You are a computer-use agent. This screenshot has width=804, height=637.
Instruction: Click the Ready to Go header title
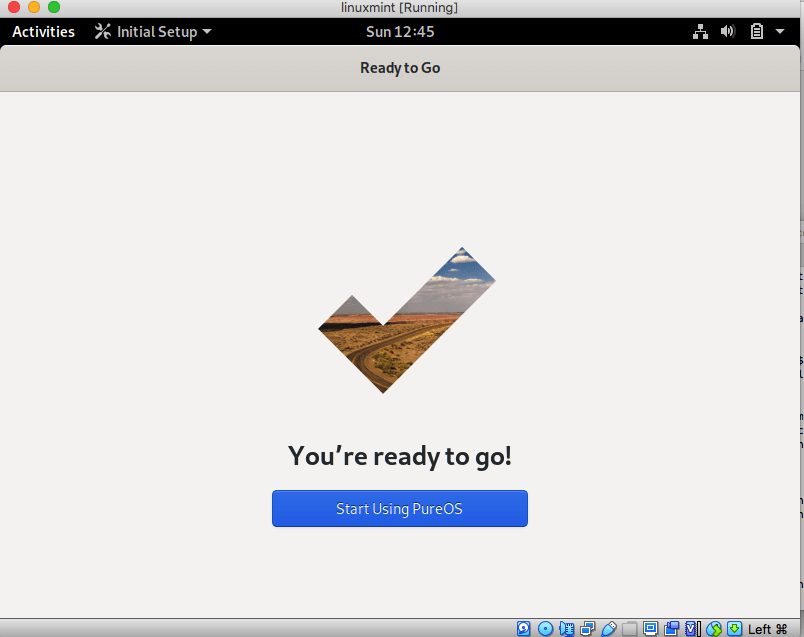400,68
